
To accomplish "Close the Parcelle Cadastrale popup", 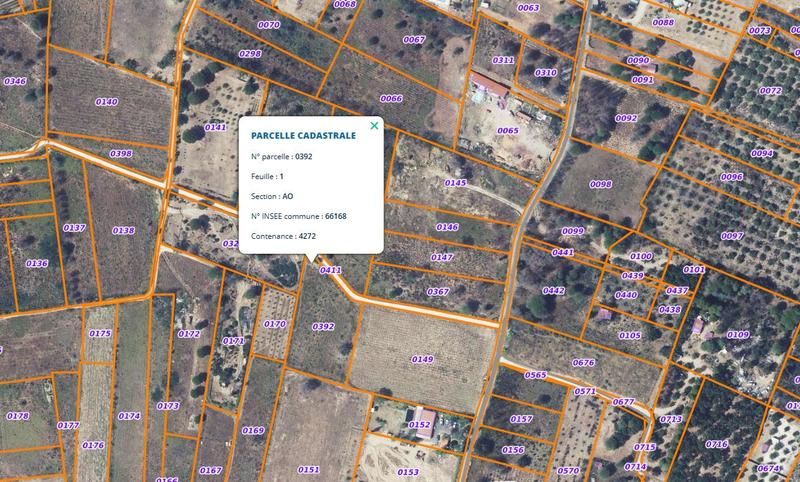I will [374, 126].
